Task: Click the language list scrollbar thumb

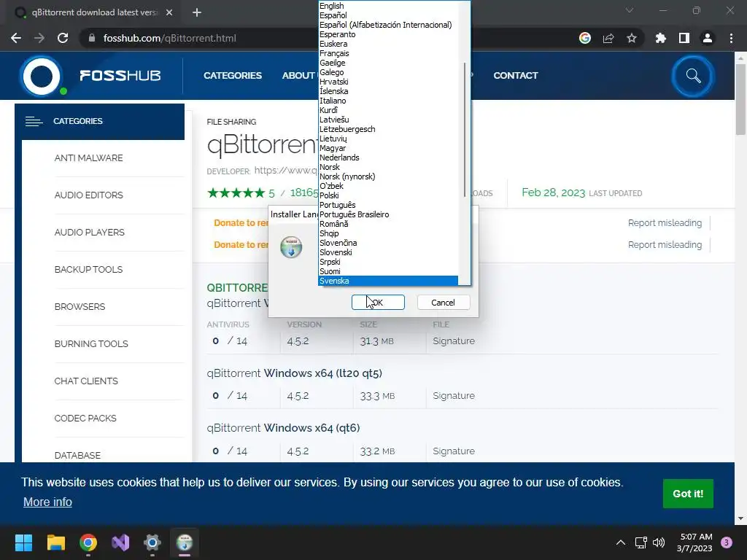Action: pyautogui.click(x=465, y=128)
